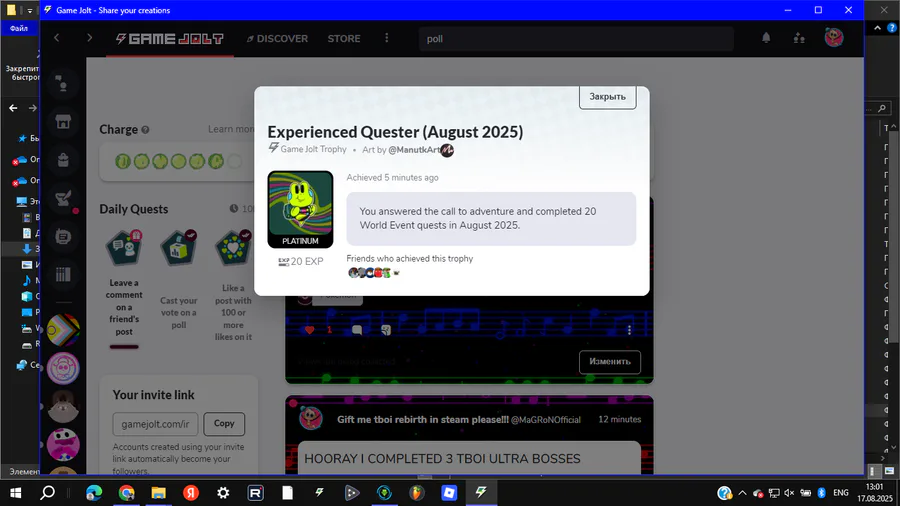Open Yandex browser from the taskbar
The image size is (900, 506).
pos(191,492)
